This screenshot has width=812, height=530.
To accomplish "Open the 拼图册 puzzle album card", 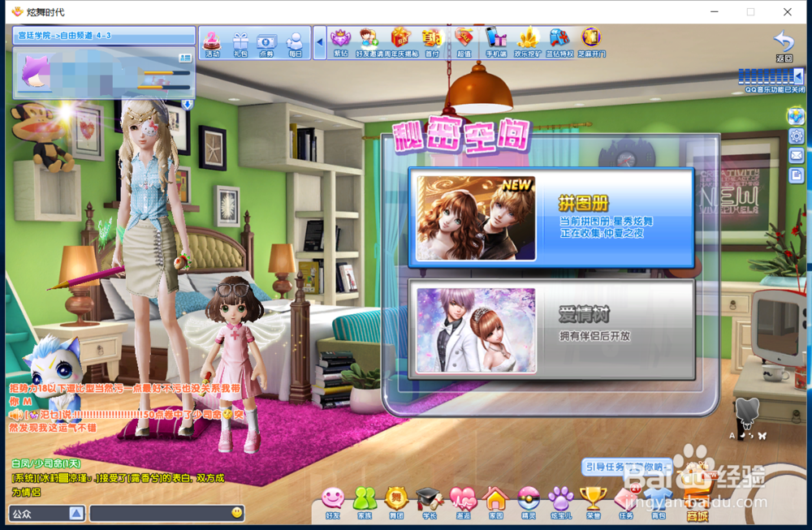I will tap(551, 218).
